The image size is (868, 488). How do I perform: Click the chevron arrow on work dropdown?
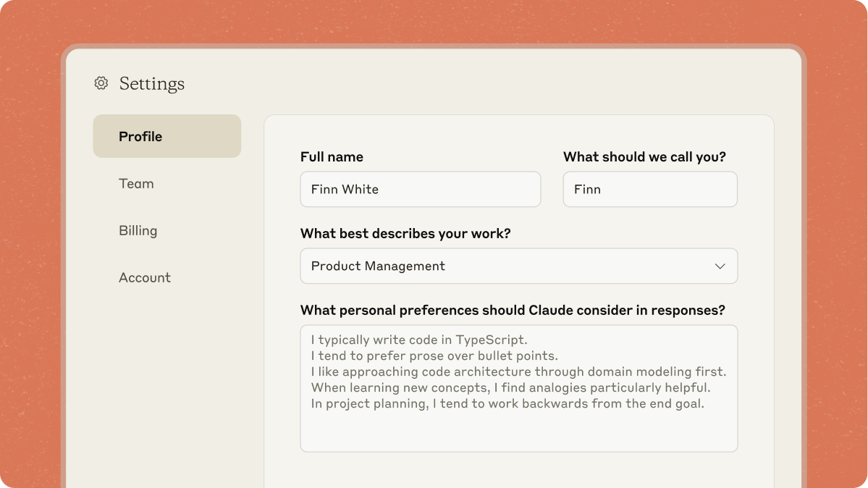point(720,266)
